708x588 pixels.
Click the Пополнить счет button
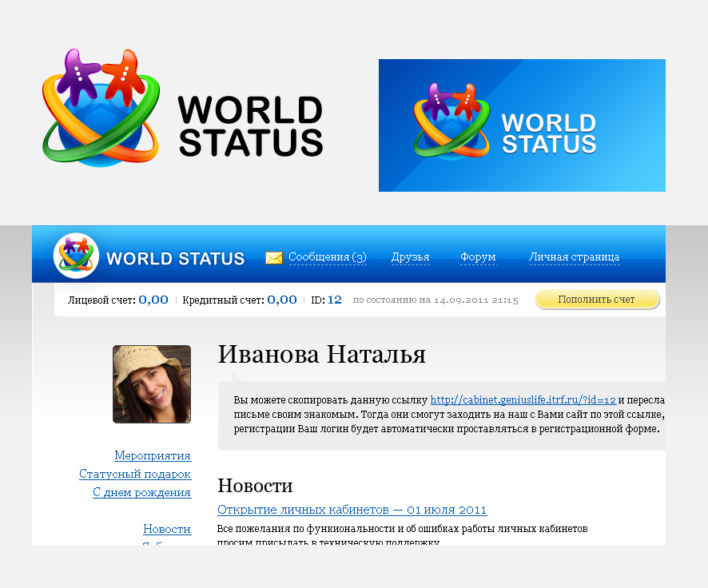(x=597, y=300)
